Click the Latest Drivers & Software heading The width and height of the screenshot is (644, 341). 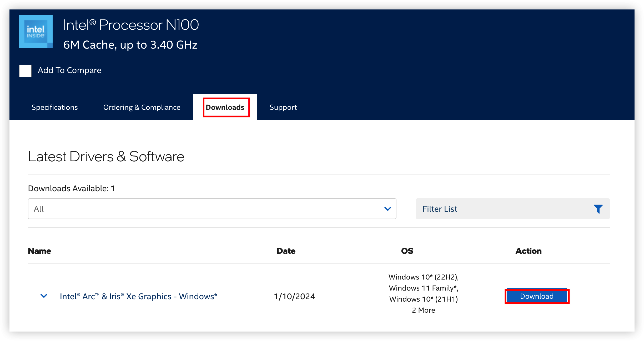point(106,157)
